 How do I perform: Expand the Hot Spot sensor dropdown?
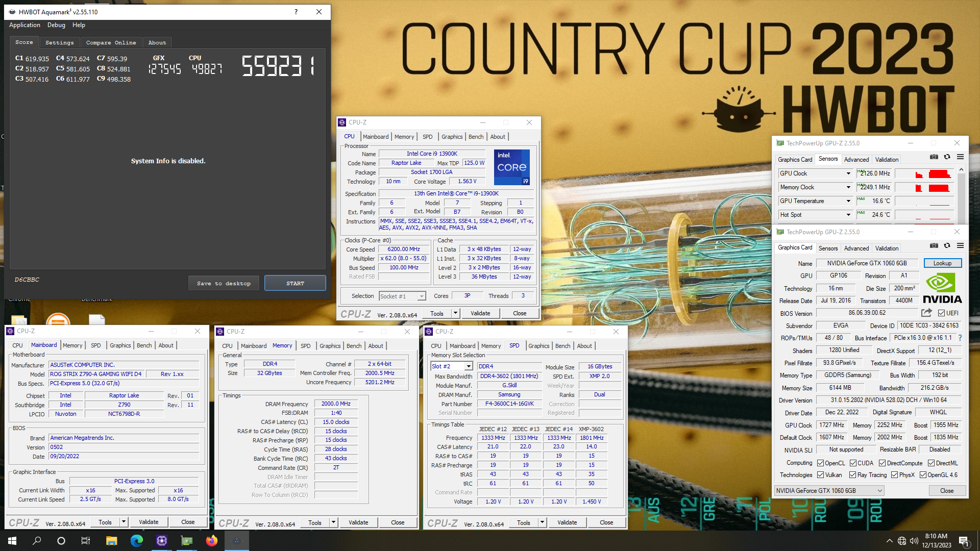point(848,215)
